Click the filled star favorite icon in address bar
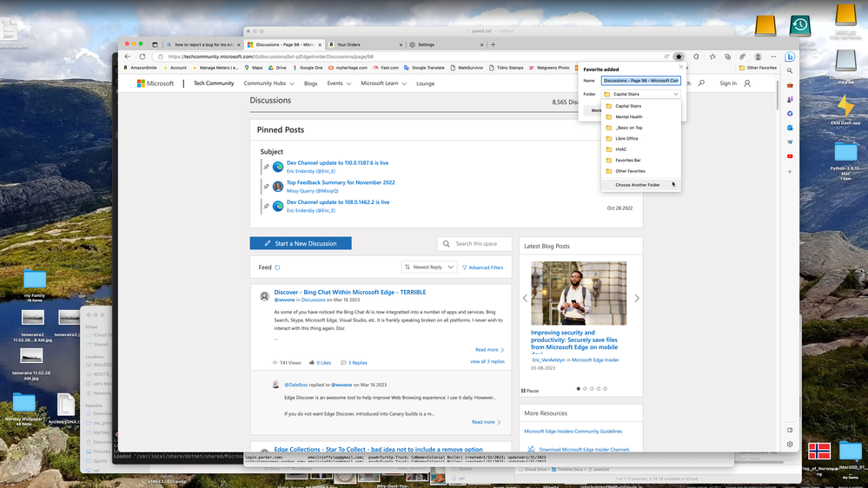The height and width of the screenshot is (488, 868). [679, 56]
